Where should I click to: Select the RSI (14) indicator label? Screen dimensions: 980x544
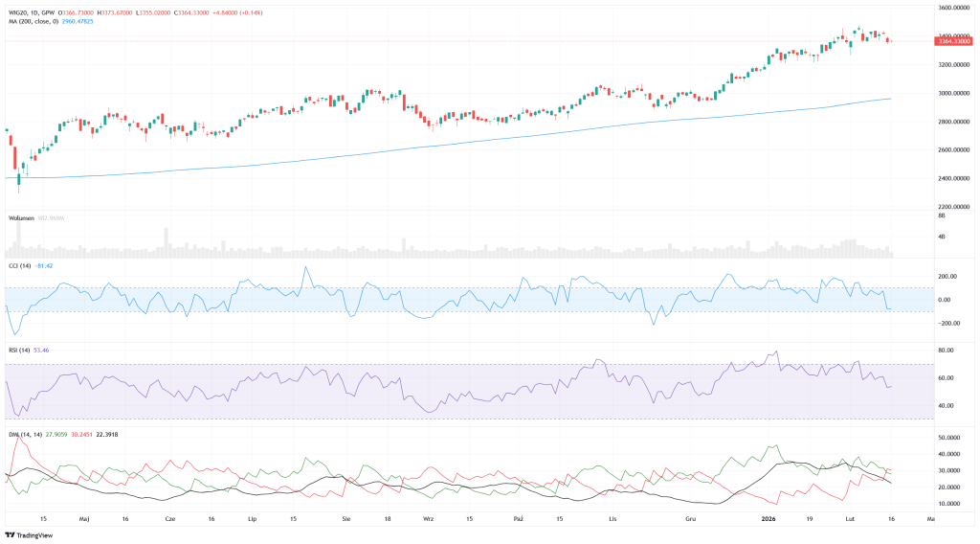pos(19,350)
